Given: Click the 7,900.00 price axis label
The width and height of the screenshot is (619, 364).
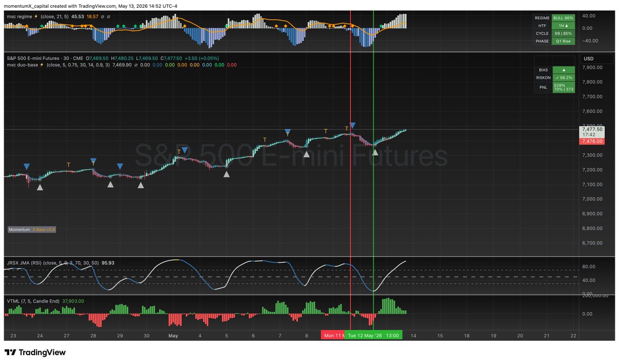Looking at the screenshot, I should tap(591, 67).
